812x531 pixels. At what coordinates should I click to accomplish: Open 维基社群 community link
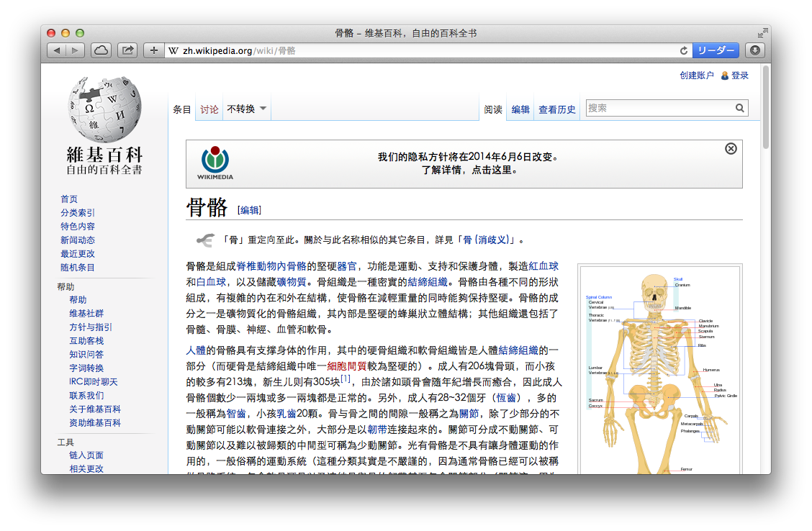pos(86,314)
